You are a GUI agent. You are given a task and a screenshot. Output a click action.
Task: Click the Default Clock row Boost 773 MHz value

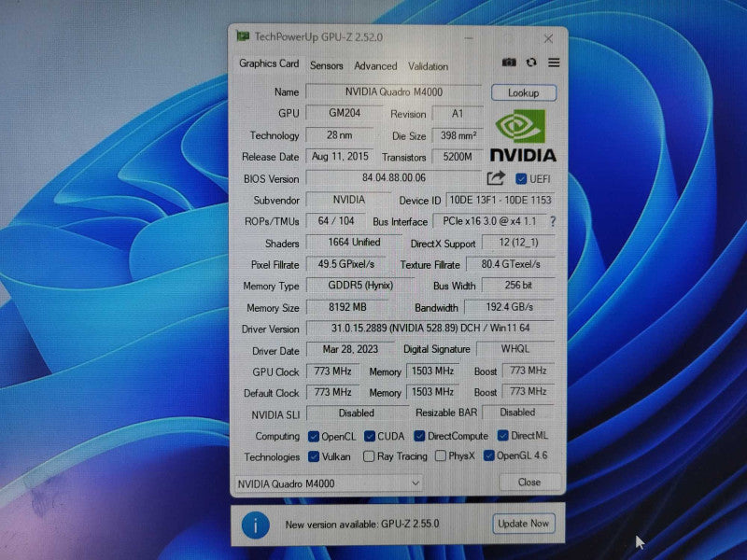pyautogui.click(x=528, y=391)
